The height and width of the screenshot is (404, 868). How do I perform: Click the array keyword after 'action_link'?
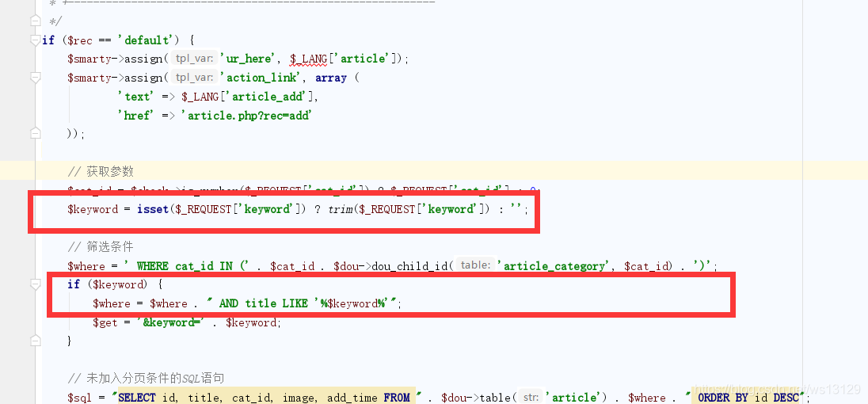click(331, 78)
